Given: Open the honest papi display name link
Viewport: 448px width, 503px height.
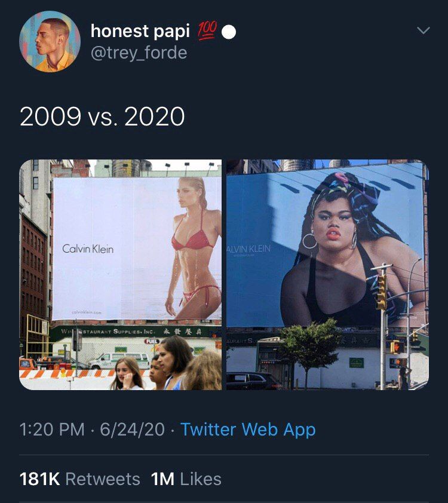Looking at the screenshot, I should coord(140,32).
